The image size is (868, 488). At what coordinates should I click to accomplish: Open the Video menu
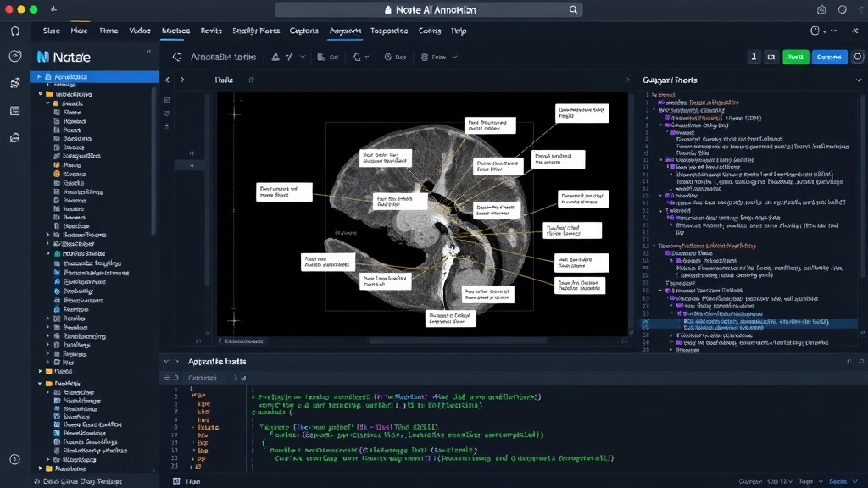[140, 31]
